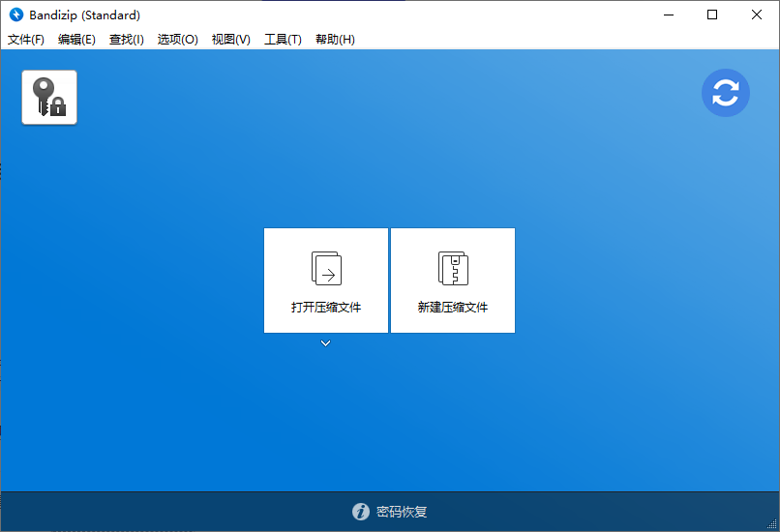780x532 pixels.
Task: Open the 选项(O) menu
Action: tap(178, 40)
